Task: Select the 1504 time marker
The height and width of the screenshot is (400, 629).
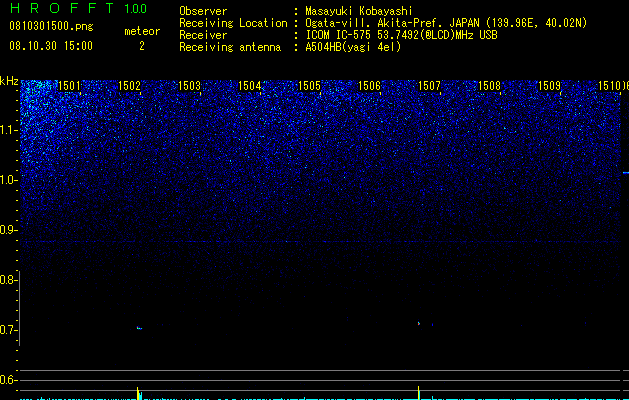Action: [x=250, y=86]
